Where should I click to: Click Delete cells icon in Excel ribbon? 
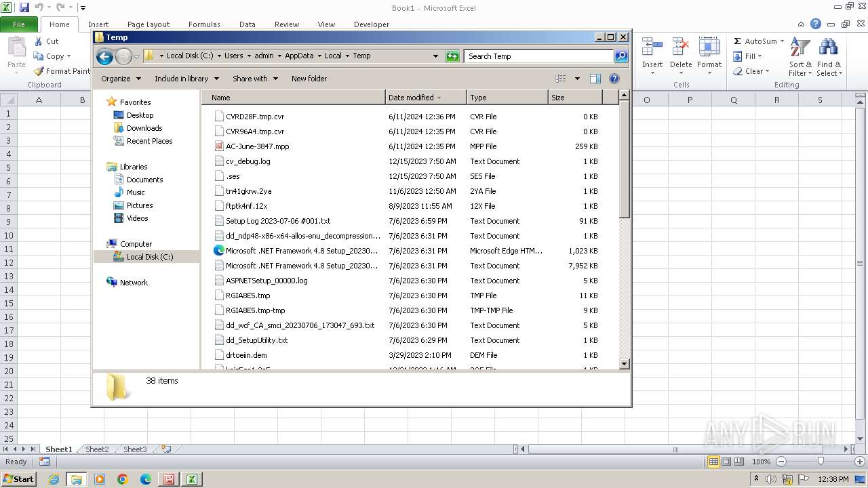[x=681, y=47]
